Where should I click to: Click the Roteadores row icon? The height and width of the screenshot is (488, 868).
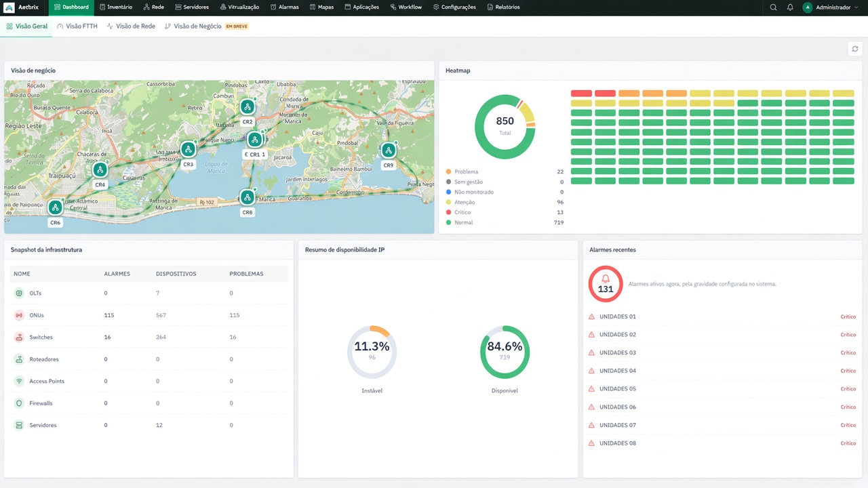coord(19,359)
